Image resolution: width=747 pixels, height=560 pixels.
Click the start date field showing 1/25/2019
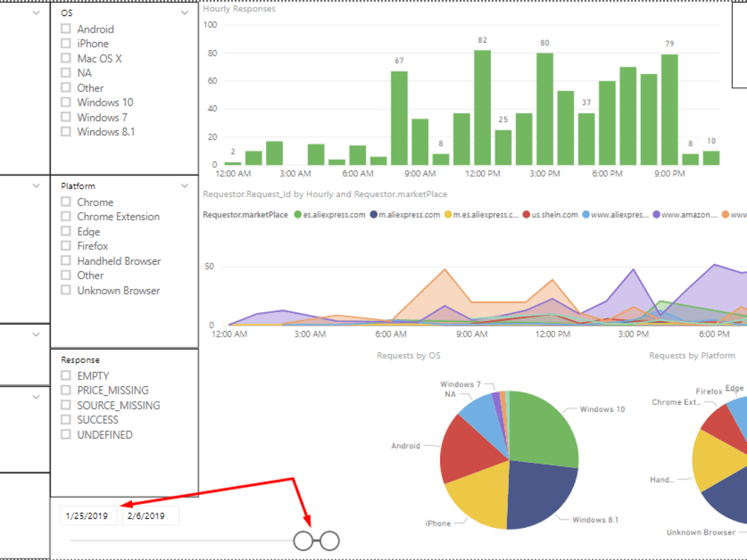[x=87, y=515]
